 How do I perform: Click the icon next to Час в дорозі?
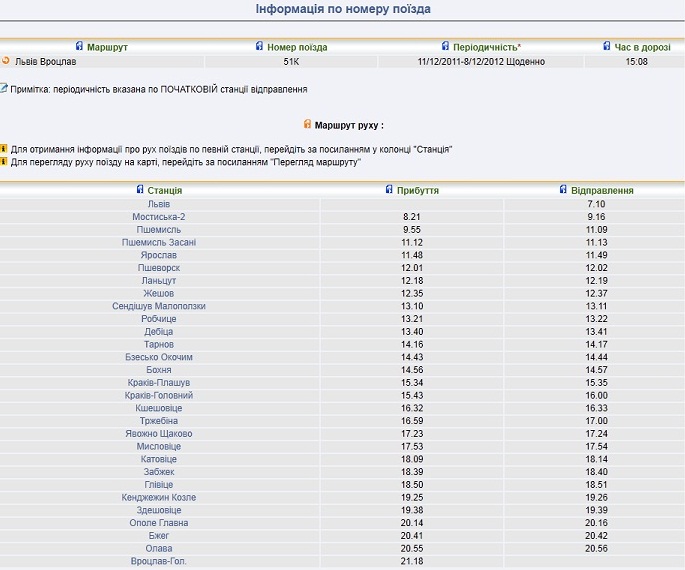click(607, 47)
